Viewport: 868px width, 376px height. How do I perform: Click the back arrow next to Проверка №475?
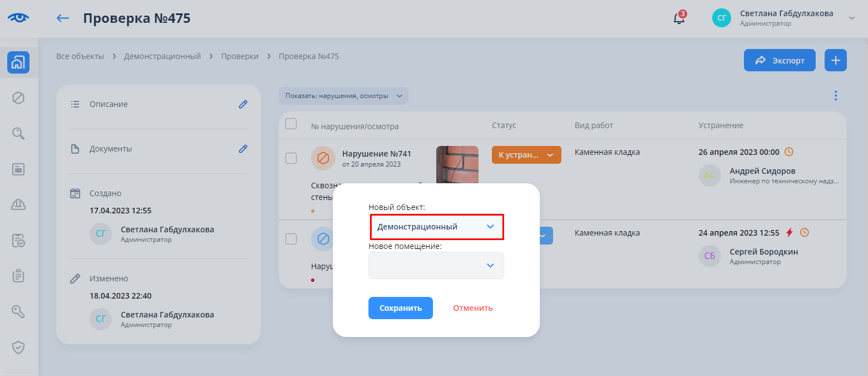click(63, 18)
